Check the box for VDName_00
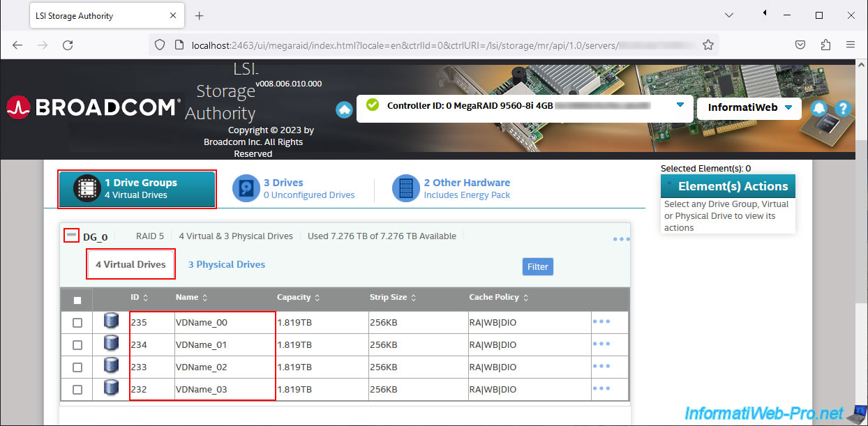868x426 pixels. 77,323
